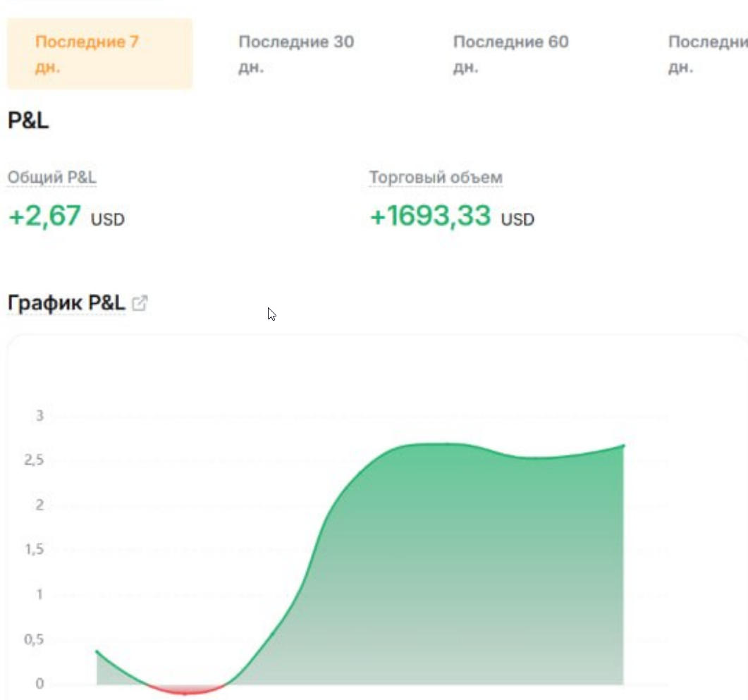Open the График P&L external link icon
Screen dimensions: 748x700
coord(140,303)
